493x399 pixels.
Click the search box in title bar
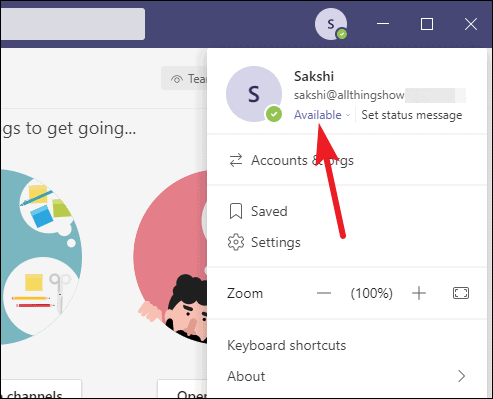(73, 24)
